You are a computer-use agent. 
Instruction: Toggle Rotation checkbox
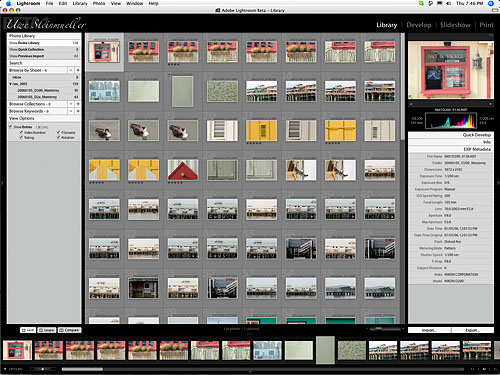59,137
